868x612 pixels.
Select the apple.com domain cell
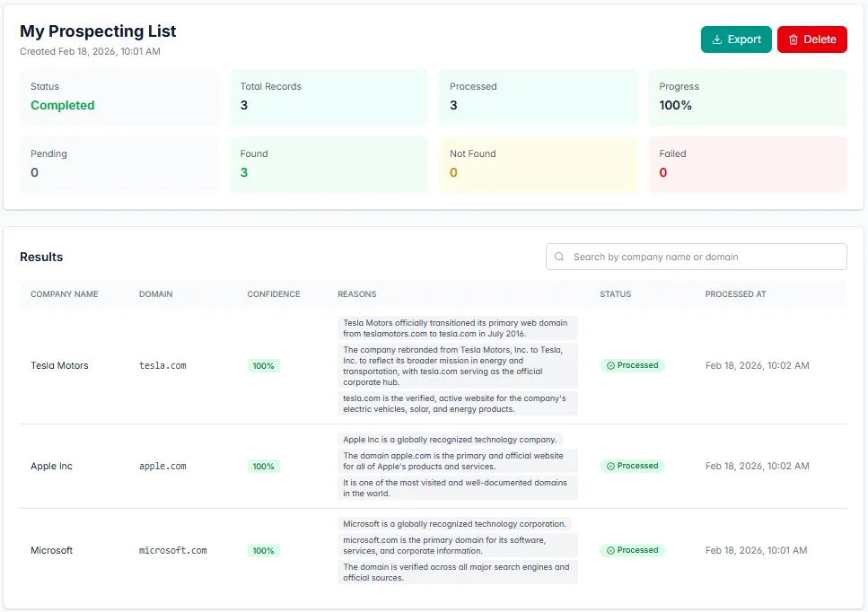coord(162,467)
